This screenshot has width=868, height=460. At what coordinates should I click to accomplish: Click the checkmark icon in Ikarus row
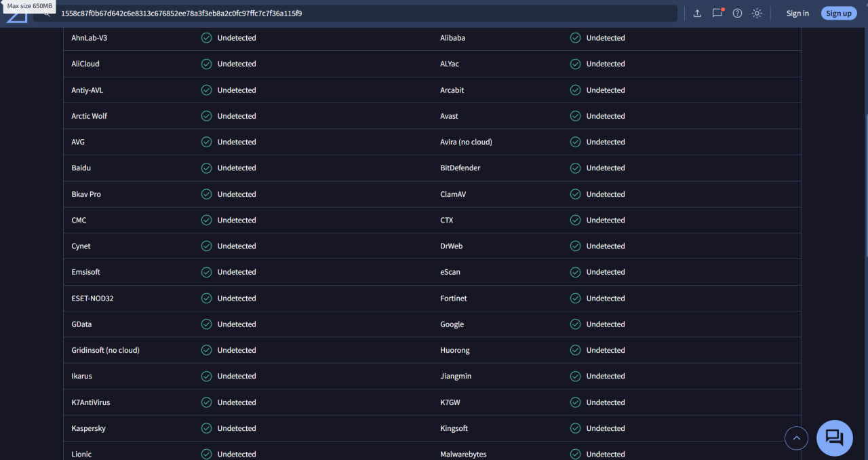(x=206, y=376)
